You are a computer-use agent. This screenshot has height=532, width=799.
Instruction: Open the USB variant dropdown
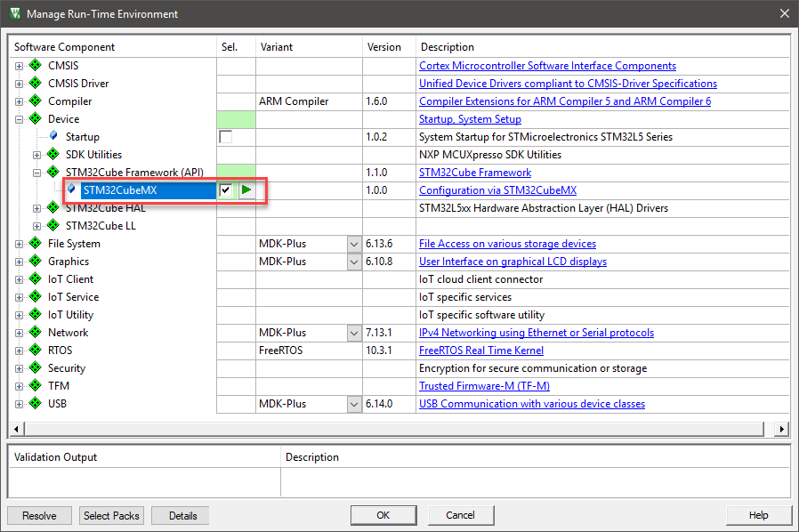354,405
